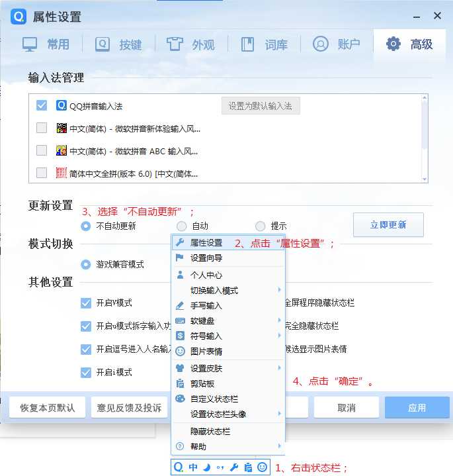Viewport: 453px width, 476px height.
Task: Open 意见反馈及投诉
Action: click(x=129, y=407)
